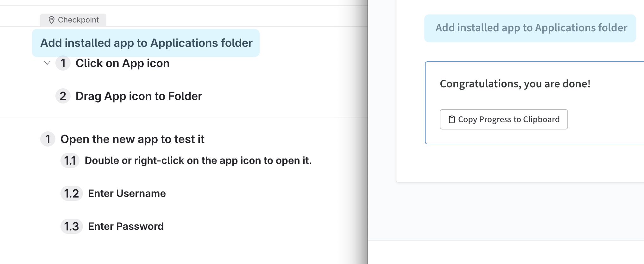Click the Checkpoint pin icon
644x264 pixels.
52,20
